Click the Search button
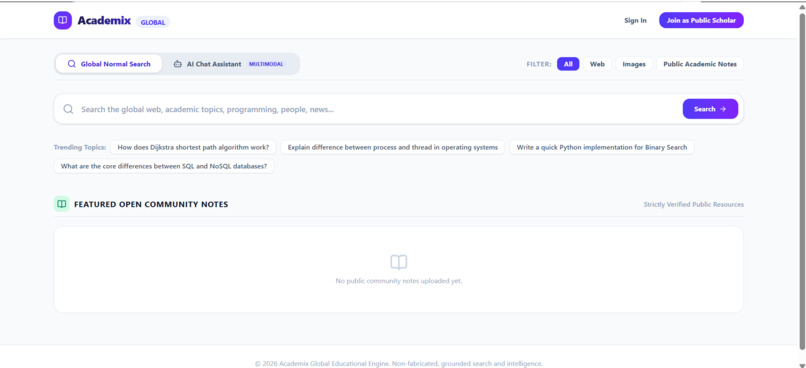 coord(710,109)
